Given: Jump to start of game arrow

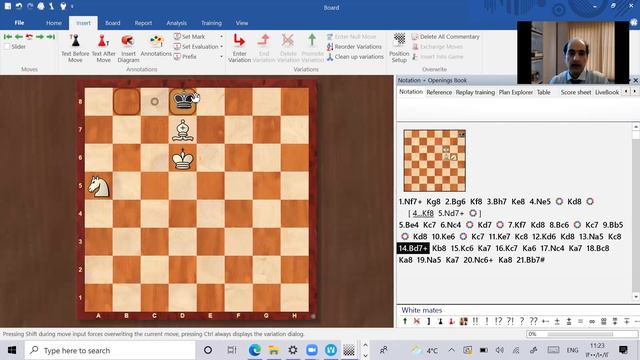Looking at the screenshot, I should 8,37.
